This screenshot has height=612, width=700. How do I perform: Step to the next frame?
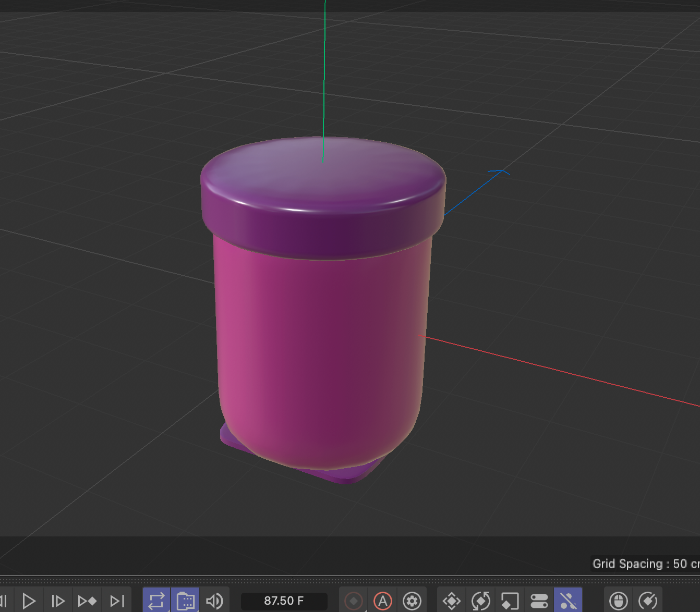point(58,601)
